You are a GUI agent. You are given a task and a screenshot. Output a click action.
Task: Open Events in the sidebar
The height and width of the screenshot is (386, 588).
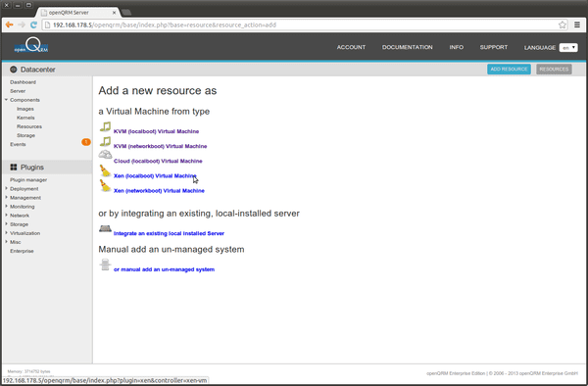18,144
